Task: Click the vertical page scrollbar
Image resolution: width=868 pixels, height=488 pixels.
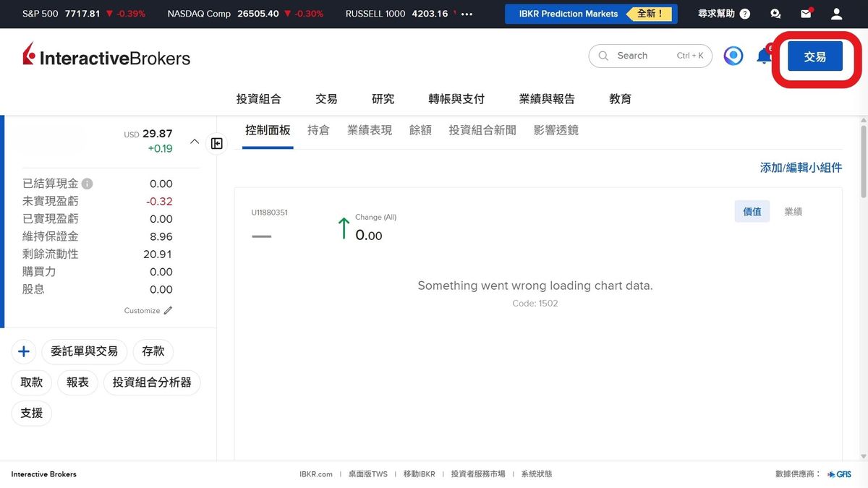Action: pos(863,163)
